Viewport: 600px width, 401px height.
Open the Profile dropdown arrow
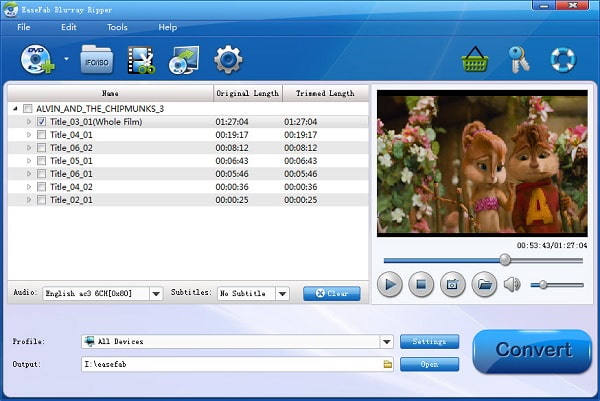(387, 341)
